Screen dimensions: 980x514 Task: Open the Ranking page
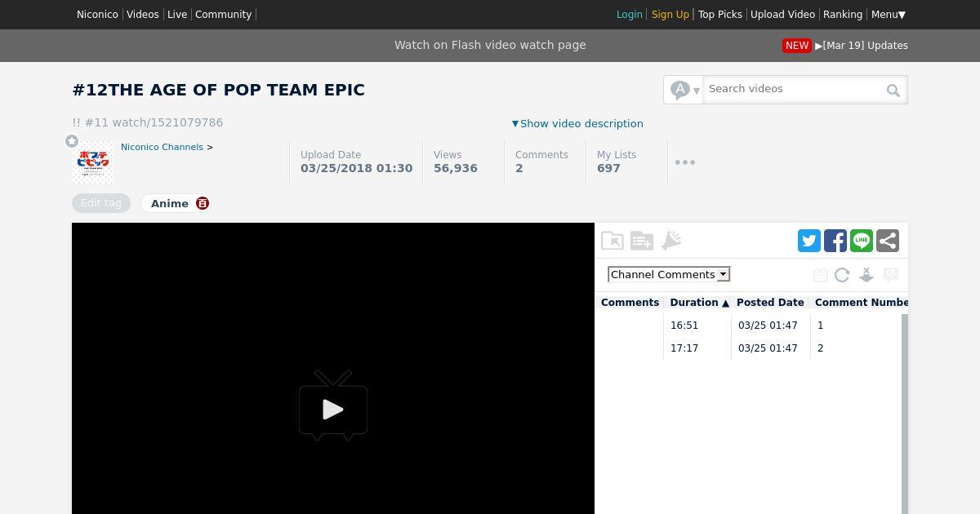pos(843,15)
